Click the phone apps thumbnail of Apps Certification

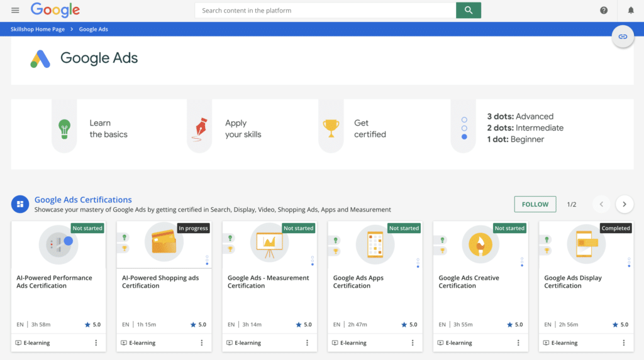coord(375,244)
